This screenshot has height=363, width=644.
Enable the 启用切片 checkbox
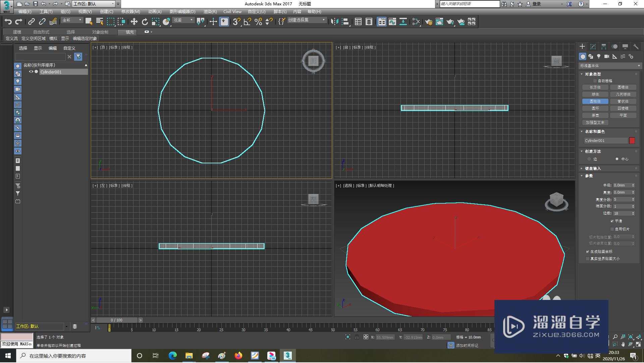(612, 229)
